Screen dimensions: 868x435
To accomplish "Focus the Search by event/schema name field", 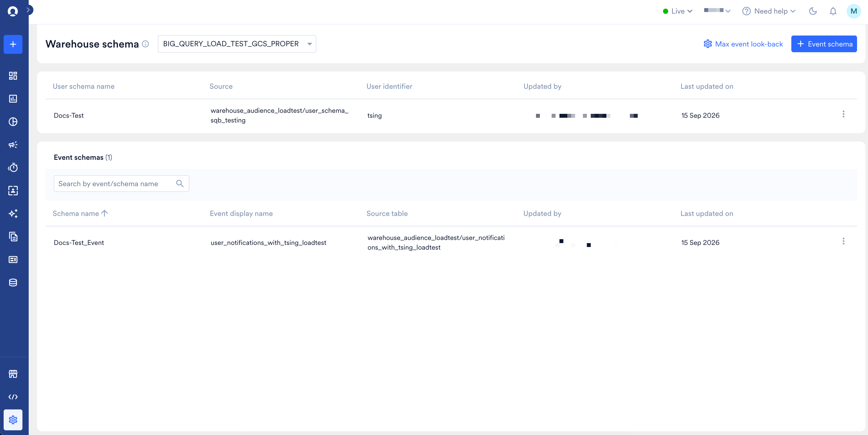I will [x=121, y=184].
